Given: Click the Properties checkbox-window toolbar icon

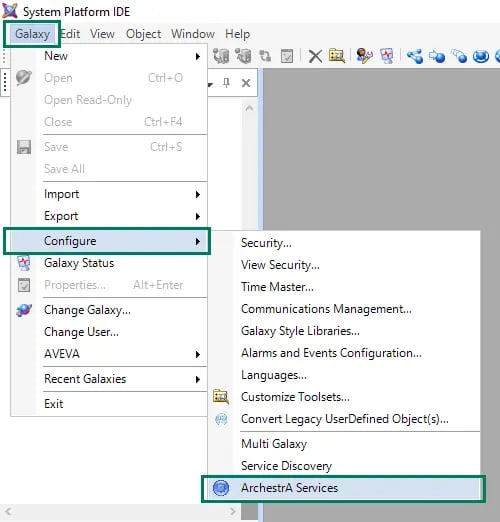Looking at the screenshot, I should coord(287,56).
